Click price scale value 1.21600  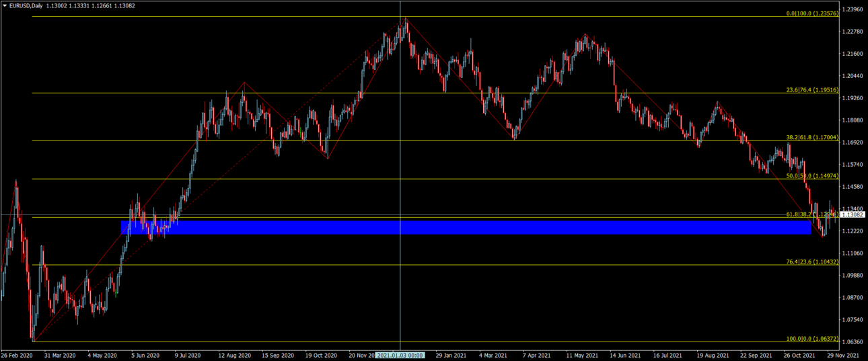pyautogui.click(x=853, y=54)
